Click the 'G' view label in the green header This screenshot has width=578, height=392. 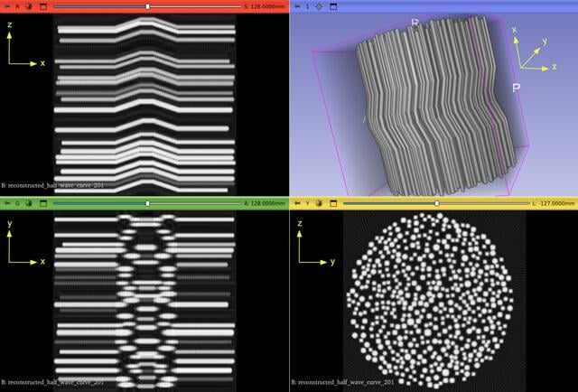(x=17, y=203)
